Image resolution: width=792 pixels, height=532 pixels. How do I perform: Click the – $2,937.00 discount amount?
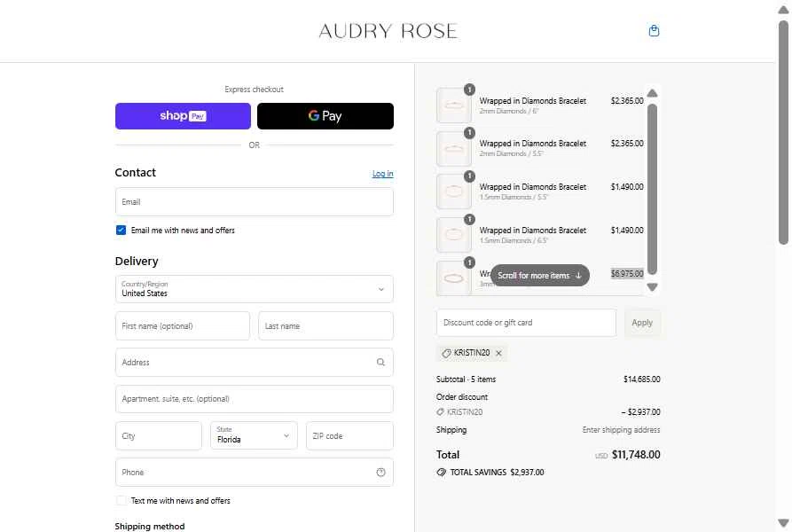pyautogui.click(x=640, y=412)
